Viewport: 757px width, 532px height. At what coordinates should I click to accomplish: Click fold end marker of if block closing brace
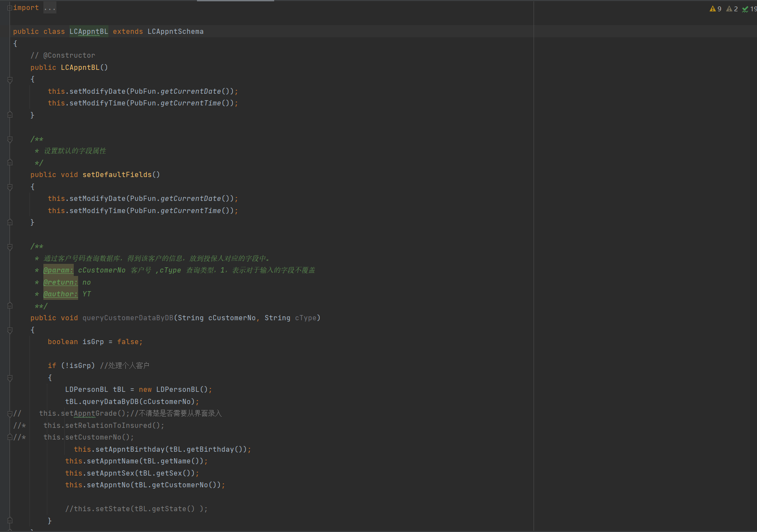(10, 521)
